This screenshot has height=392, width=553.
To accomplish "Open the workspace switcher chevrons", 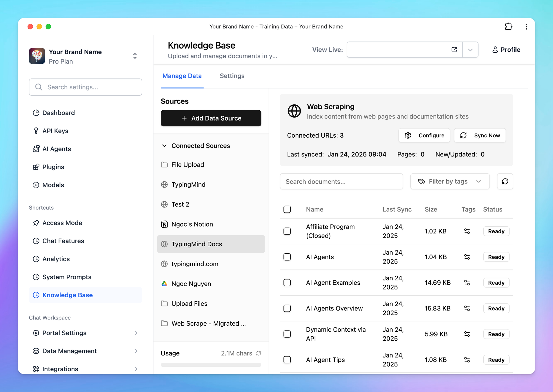I will [135, 56].
